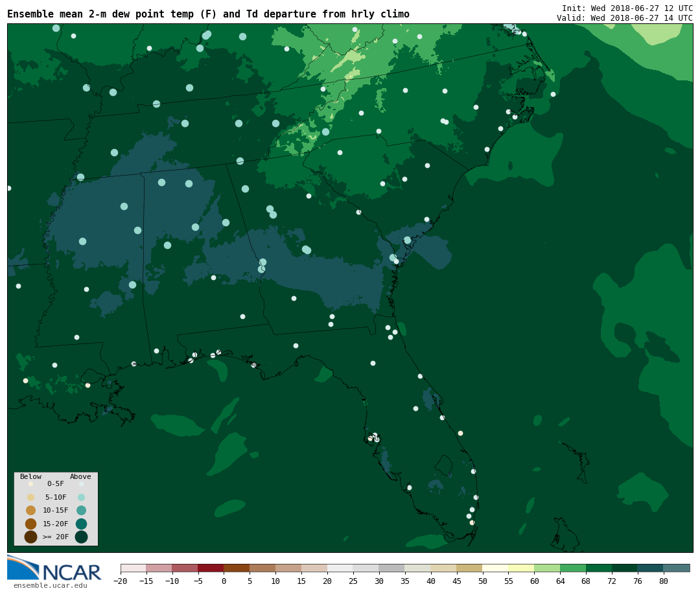Click the below-climo >= 20F dark brown circle
Image resolution: width=700 pixels, height=593 pixels.
[31, 537]
